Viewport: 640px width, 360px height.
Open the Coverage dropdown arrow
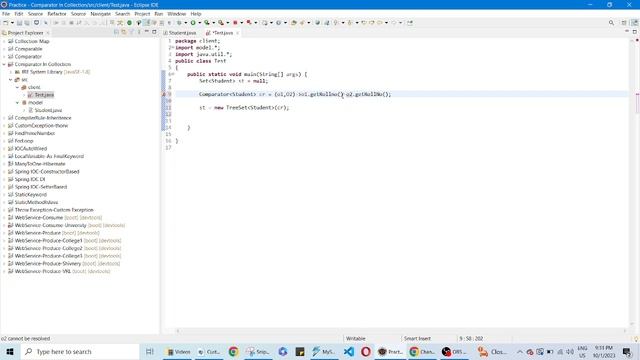pos(213,23)
